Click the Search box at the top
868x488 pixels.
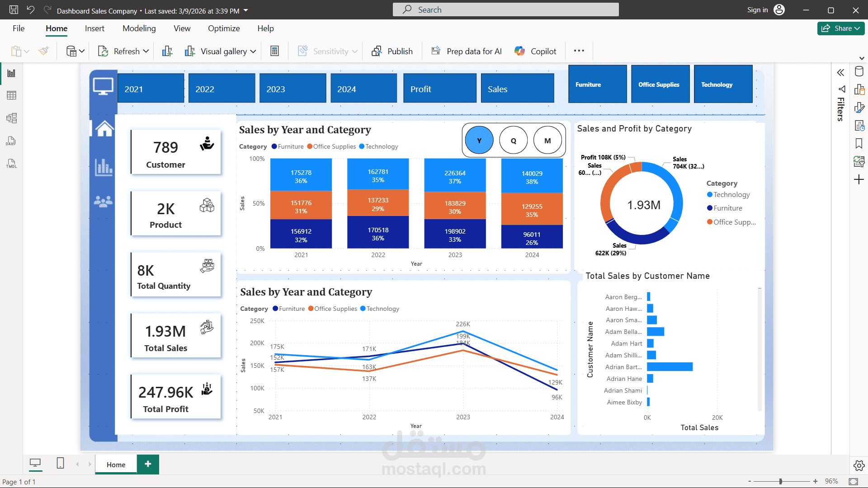(505, 9)
